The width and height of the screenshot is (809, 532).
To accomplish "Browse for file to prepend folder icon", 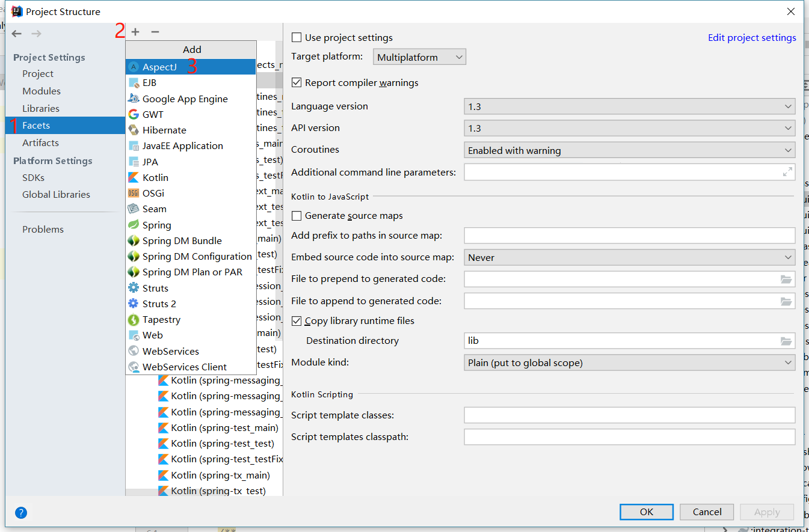I will tap(786, 279).
